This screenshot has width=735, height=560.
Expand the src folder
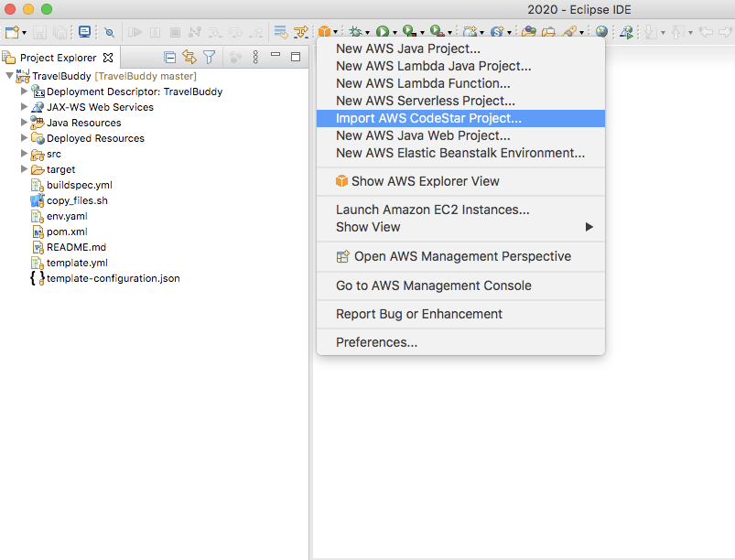[x=24, y=153]
